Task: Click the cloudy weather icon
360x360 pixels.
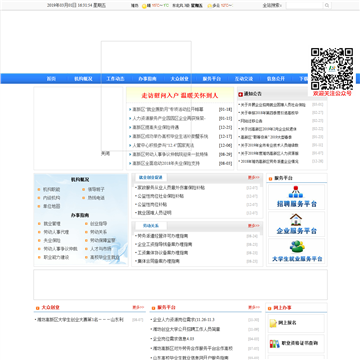Action: [x=209, y=6]
